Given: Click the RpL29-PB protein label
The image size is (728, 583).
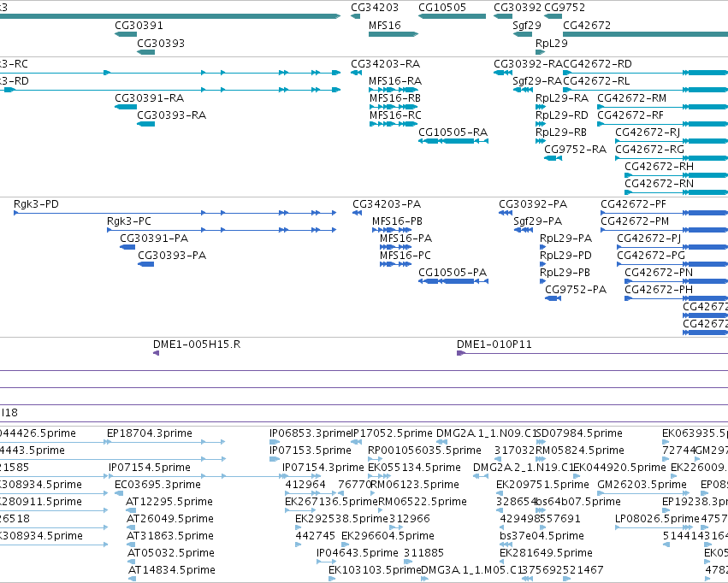Looking at the screenshot, I should 565,274.
